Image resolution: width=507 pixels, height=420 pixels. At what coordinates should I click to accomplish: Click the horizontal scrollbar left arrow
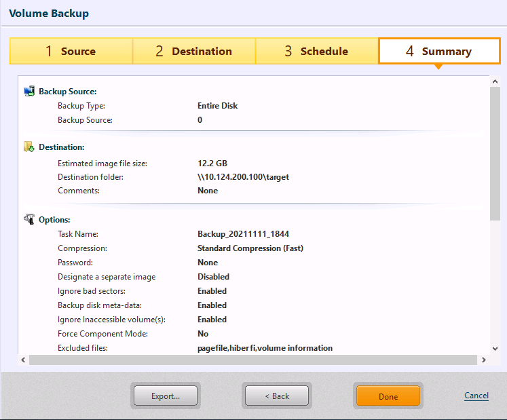(x=24, y=360)
